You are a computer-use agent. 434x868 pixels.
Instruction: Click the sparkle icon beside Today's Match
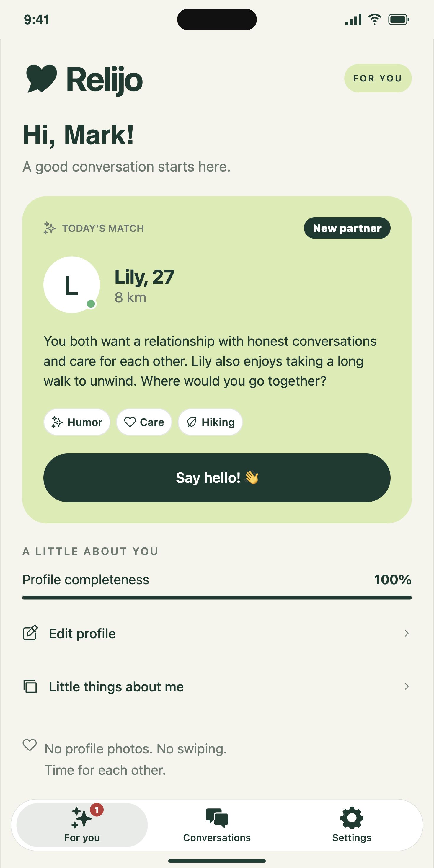click(x=50, y=228)
